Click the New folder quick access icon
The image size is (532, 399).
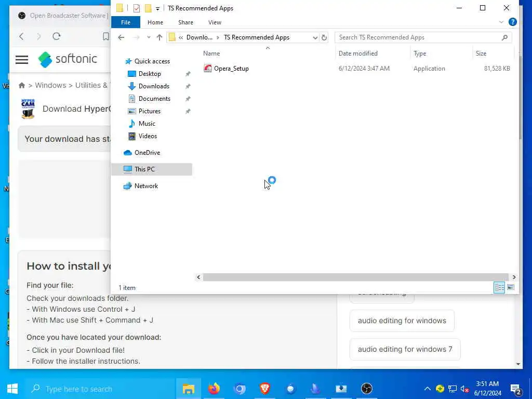point(148,8)
